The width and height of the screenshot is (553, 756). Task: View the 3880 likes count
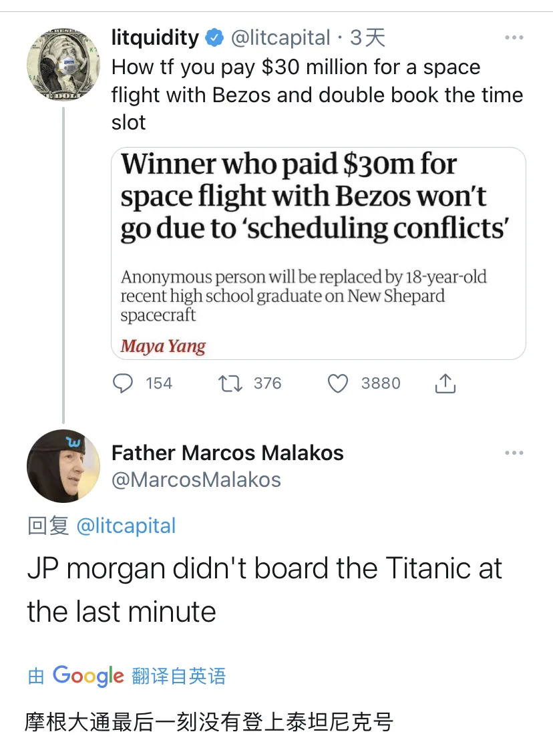coord(380,383)
